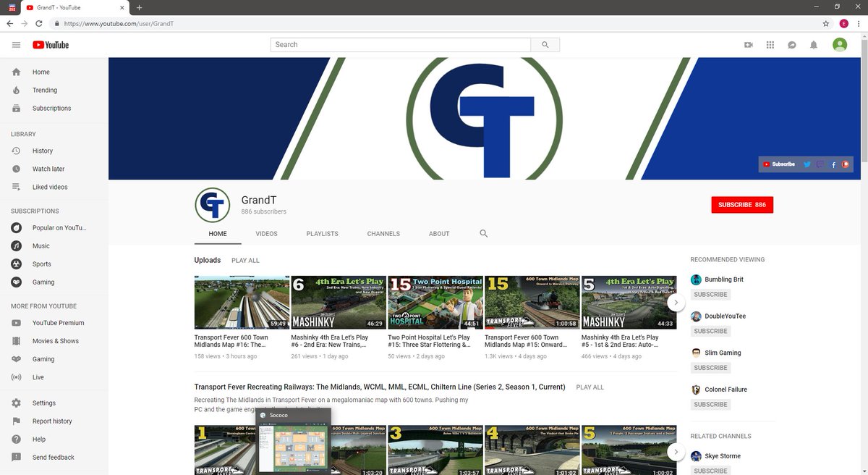Image resolution: width=868 pixels, height=475 pixels.
Task: Subscribe to Bumbling Brit
Action: (x=710, y=295)
